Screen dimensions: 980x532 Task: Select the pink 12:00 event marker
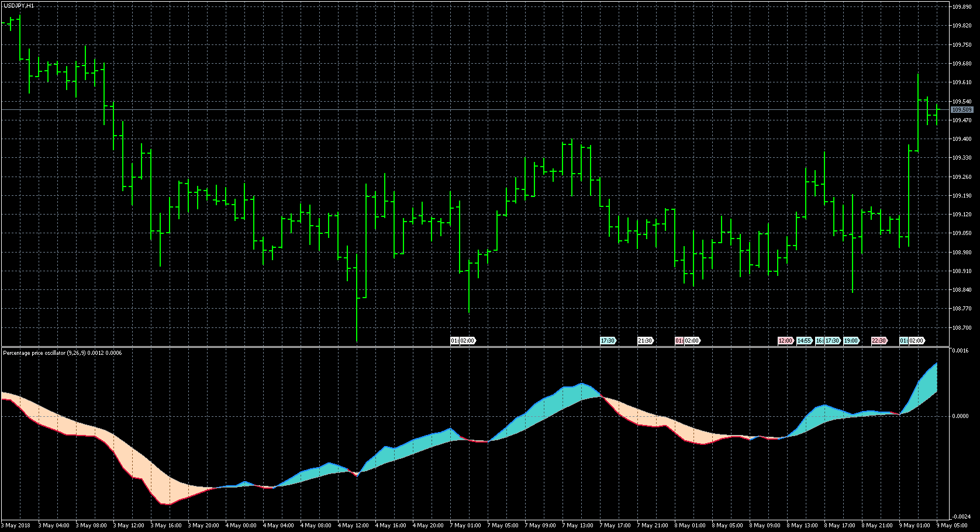pyautogui.click(x=785, y=341)
